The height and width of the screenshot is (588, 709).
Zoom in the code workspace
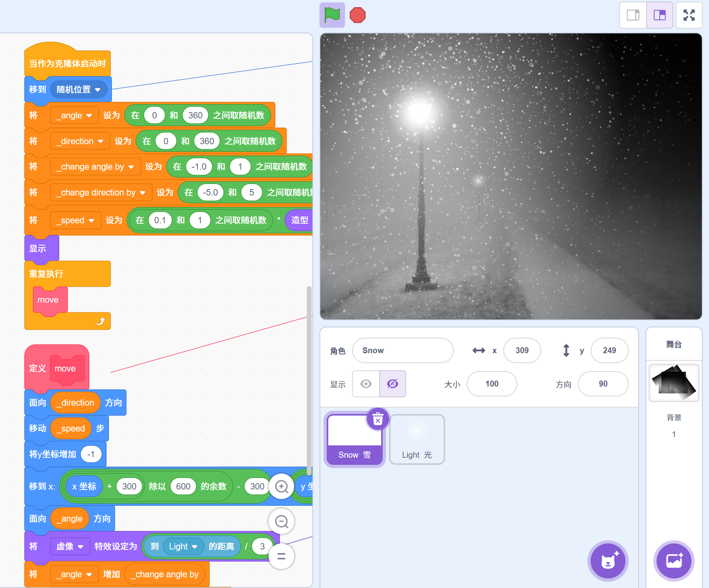(x=281, y=486)
